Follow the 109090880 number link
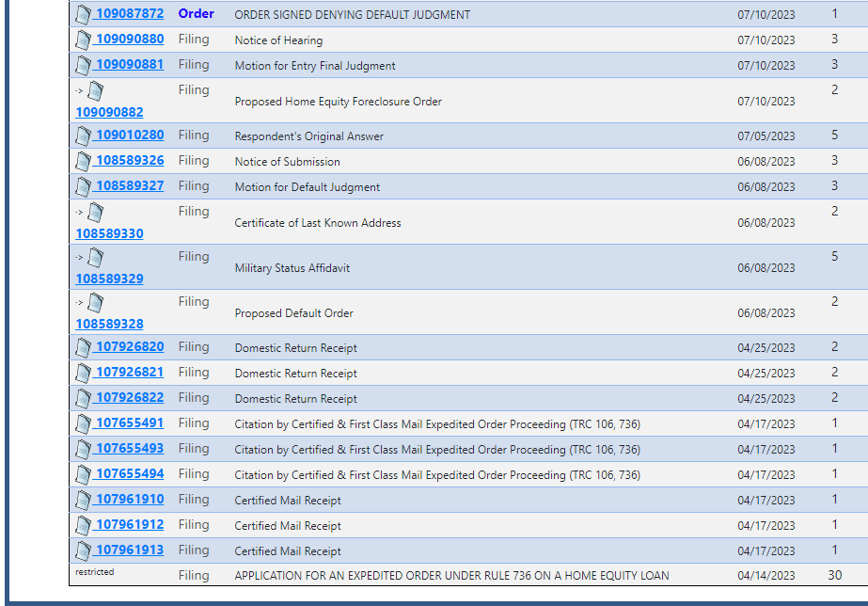Viewport: 868px width, 606px height. point(130,39)
